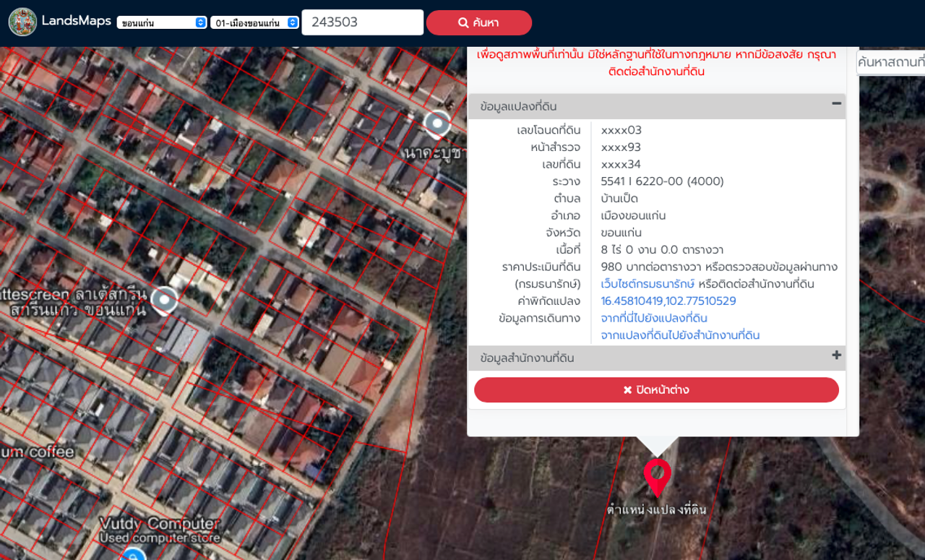Image resolution: width=925 pixels, height=560 pixels.
Task: Expand the ข้อมูลสำนักงานที่ดิน section header
Action: (527, 358)
